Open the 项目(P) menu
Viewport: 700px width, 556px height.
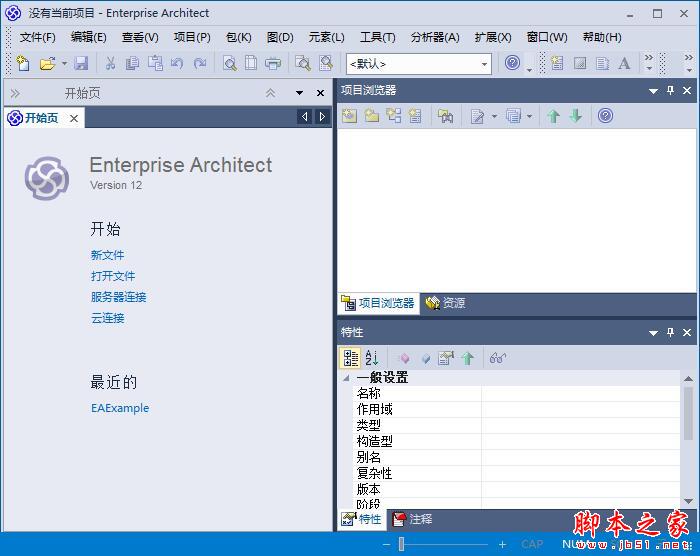(192, 37)
